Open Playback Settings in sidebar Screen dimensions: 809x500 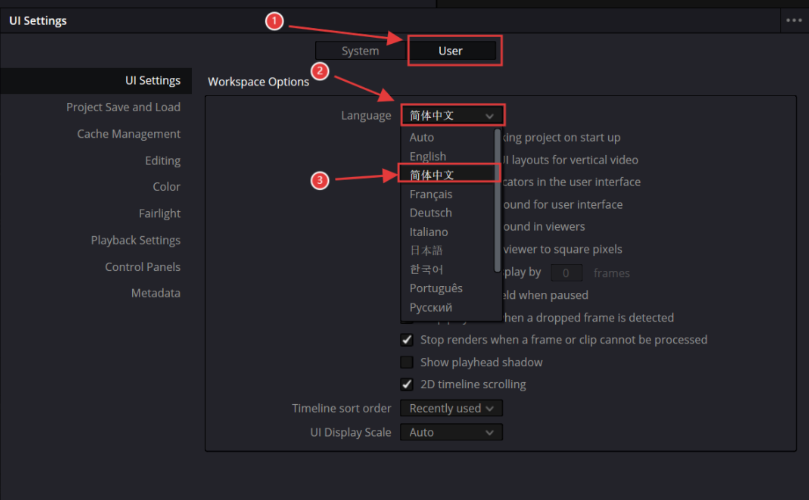coord(135,240)
